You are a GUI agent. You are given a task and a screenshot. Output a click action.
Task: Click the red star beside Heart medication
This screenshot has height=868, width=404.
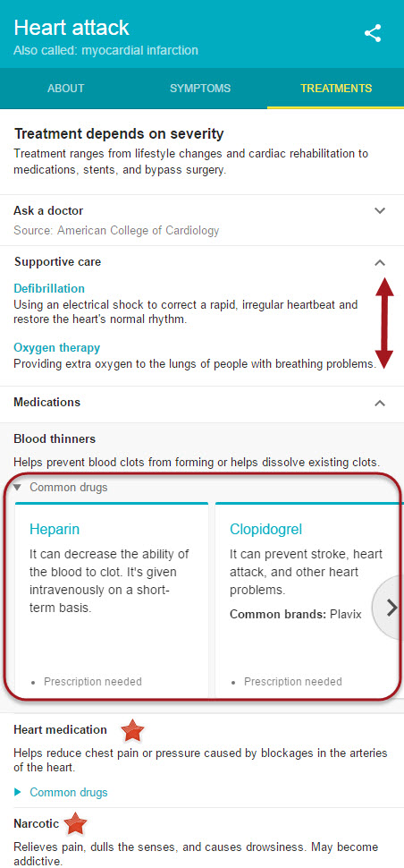pyautogui.click(x=132, y=731)
